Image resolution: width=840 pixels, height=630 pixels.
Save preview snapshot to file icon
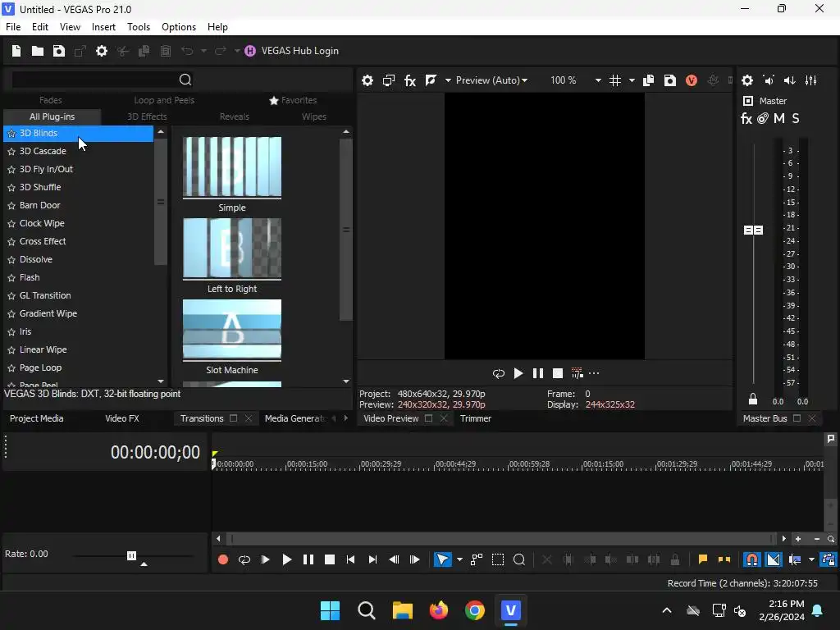(x=669, y=80)
